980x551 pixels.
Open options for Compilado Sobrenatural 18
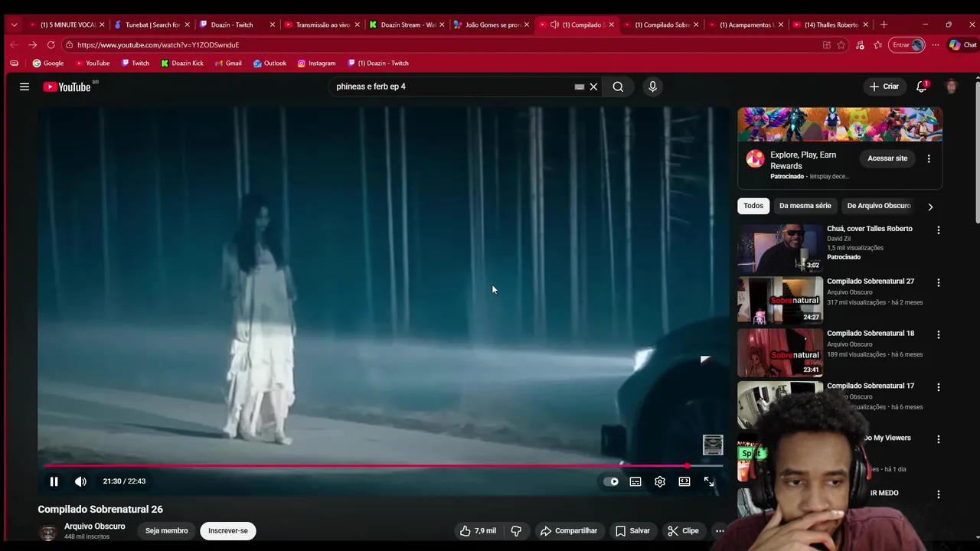[x=939, y=334]
